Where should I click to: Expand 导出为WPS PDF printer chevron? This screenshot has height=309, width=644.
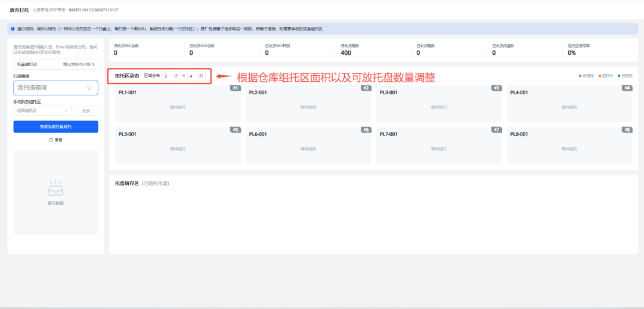tap(94, 64)
